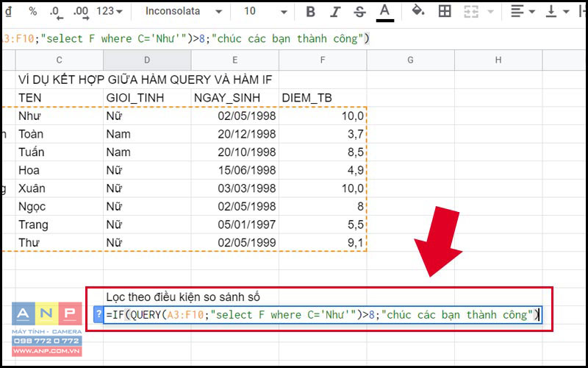588x368 pixels.
Task: Expand merge cells options arrow
Action: pos(490,12)
